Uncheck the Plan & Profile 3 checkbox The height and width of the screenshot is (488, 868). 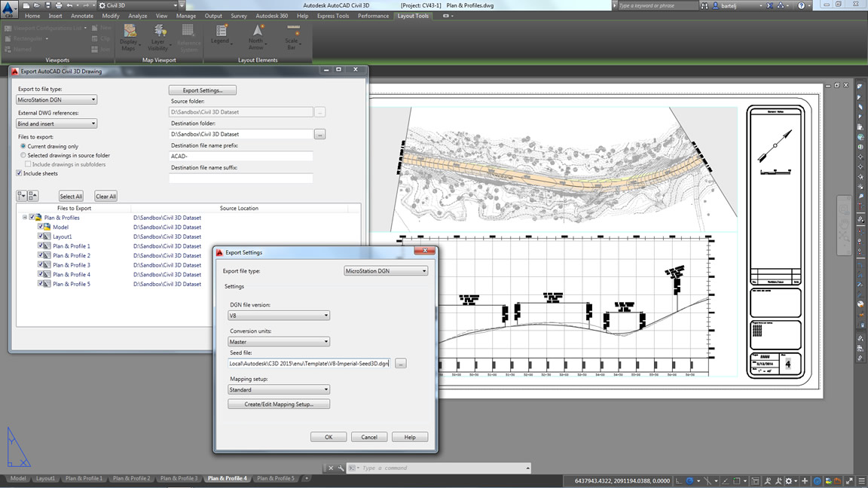pos(41,264)
